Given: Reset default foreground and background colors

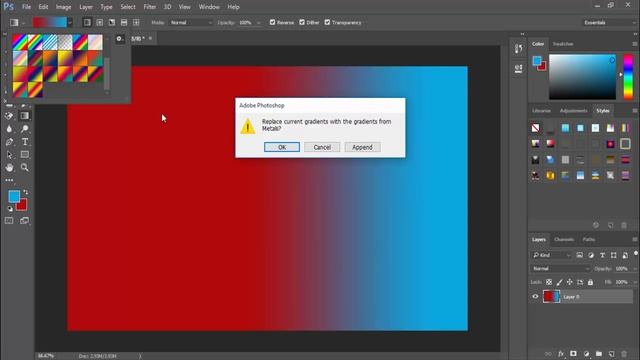Looking at the screenshot, I should coord(10,209).
